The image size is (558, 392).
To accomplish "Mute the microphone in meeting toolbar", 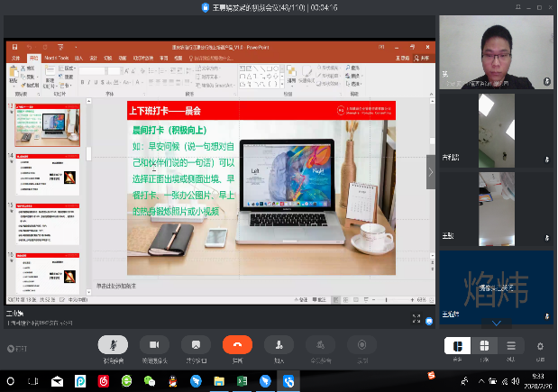I will coord(113,345).
